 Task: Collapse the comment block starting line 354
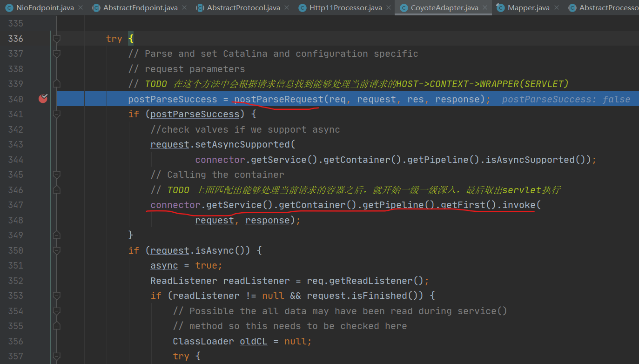point(57,311)
